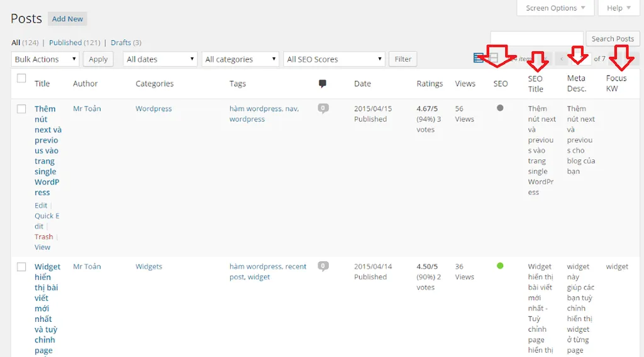Click the comments bubble column header icon
Screen dimensions: 644x357
[323, 84]
